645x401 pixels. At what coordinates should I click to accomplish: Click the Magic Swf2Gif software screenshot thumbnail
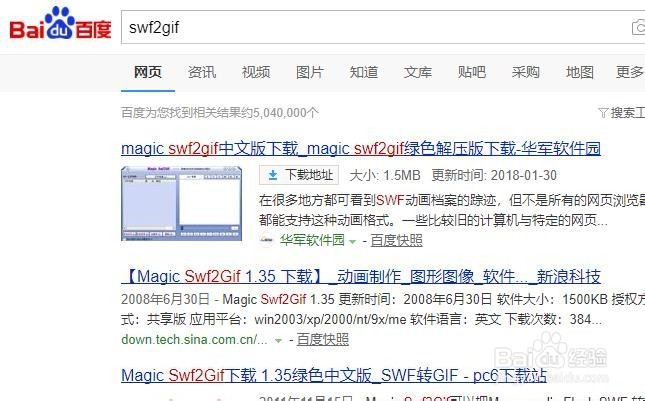[x=181, y=204]
